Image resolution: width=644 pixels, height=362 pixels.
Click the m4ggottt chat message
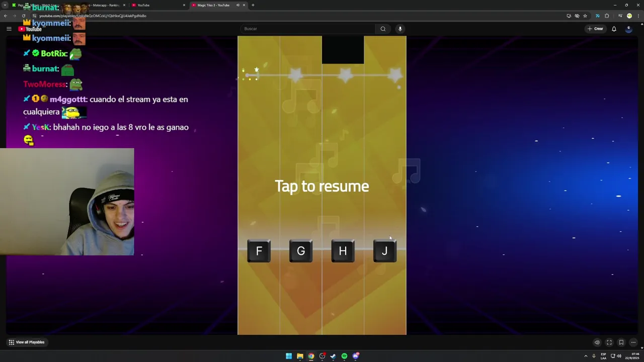106,106
